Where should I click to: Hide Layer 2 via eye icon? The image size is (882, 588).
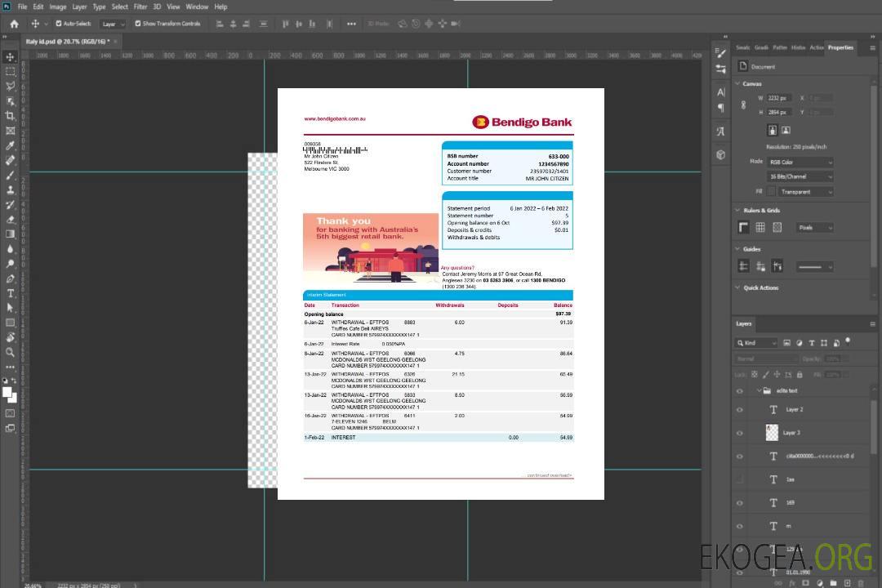pos(740,410)
